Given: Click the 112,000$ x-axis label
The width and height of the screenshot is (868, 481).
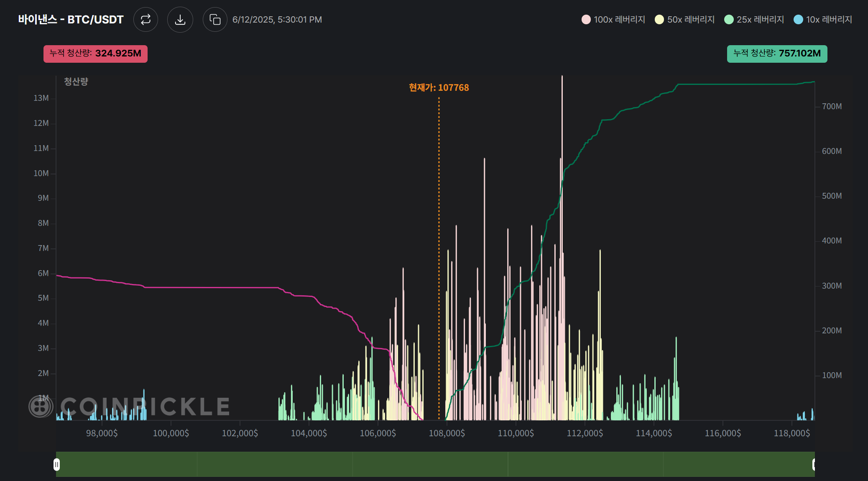Looking at the screenshot, I should pos(585,433).
